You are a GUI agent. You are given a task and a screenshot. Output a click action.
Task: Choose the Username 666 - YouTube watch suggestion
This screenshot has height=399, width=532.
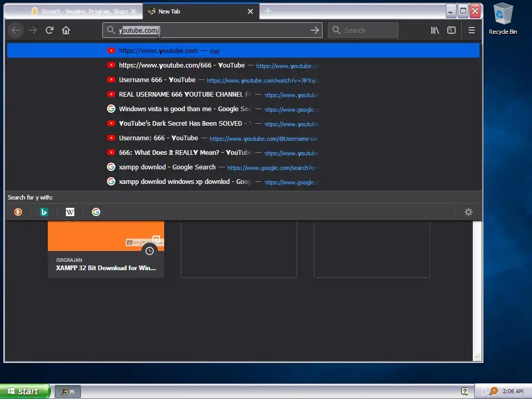coord(243,79)
